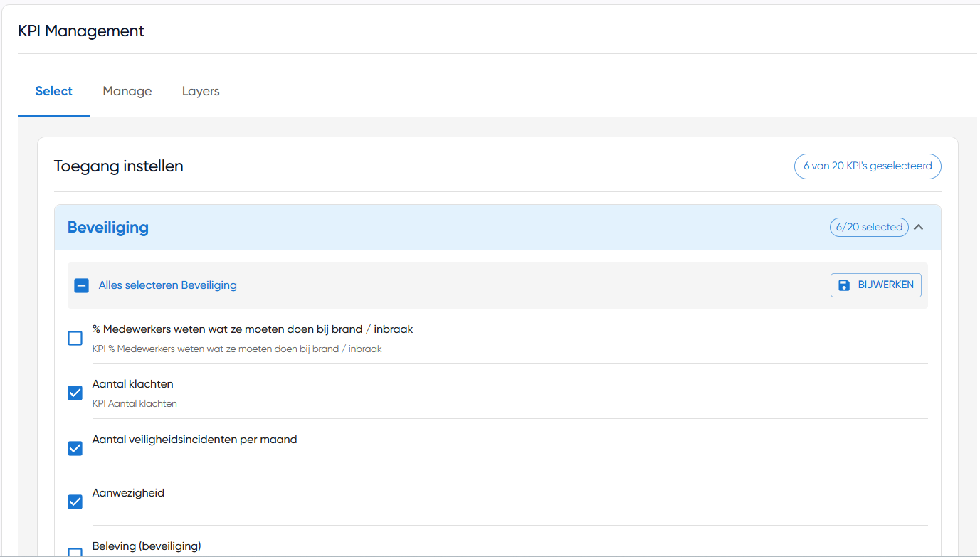Uncheck Aantal veiligheidsincidenten per maand checkbox
This screenshot has height=557, width=980.
pos(75,448)
